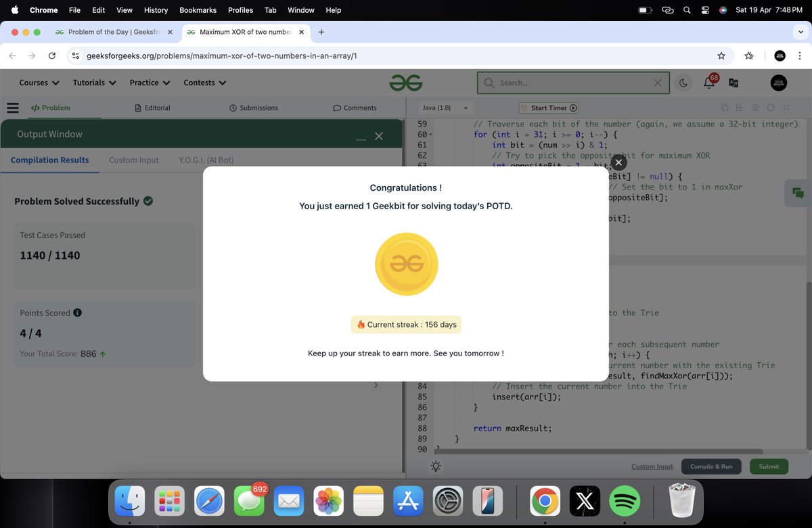This screenshot has width=812, height=528.
Task: Click the copy code icon in editor toolbar
Action: (724, 108)
